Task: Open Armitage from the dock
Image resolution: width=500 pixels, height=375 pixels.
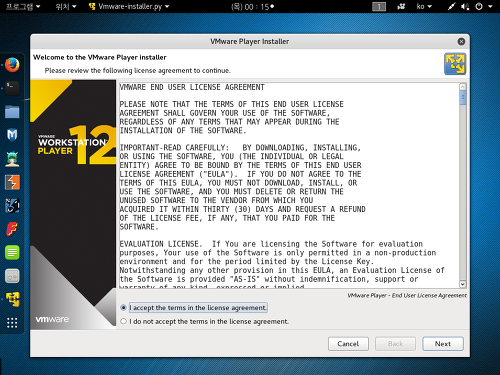Action: 12,159
